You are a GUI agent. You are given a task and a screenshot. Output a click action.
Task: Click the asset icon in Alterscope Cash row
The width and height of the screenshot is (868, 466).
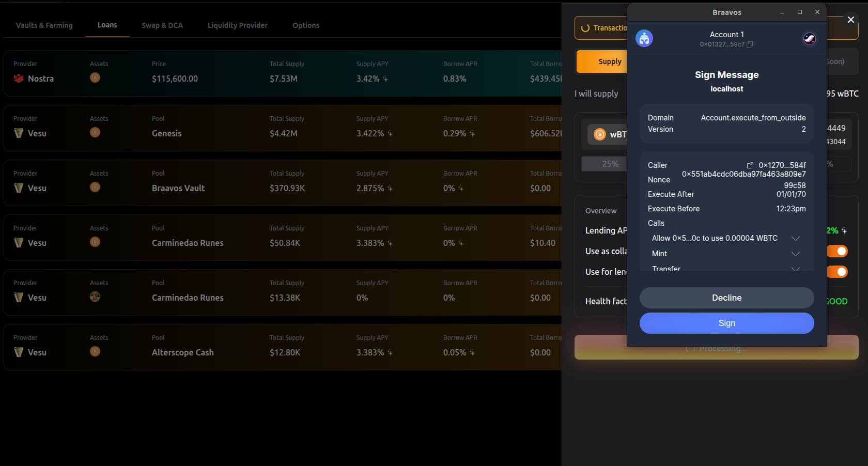(95, 351)
